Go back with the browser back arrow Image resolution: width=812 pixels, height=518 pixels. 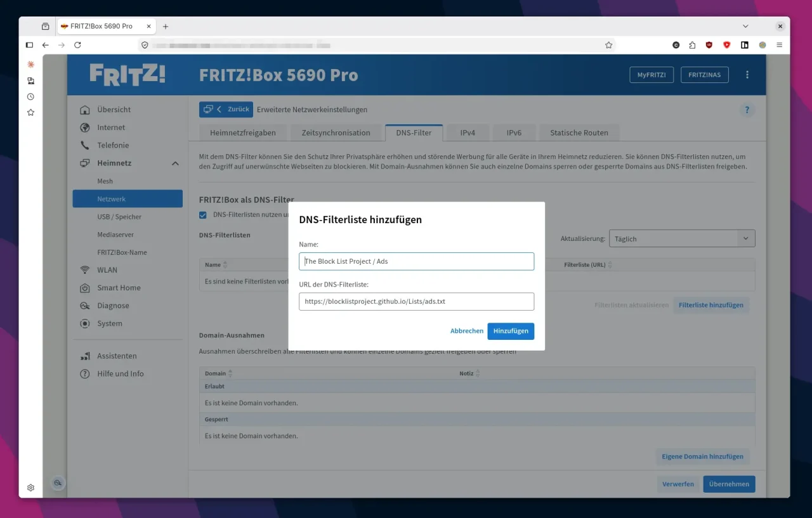click(46, 45)
